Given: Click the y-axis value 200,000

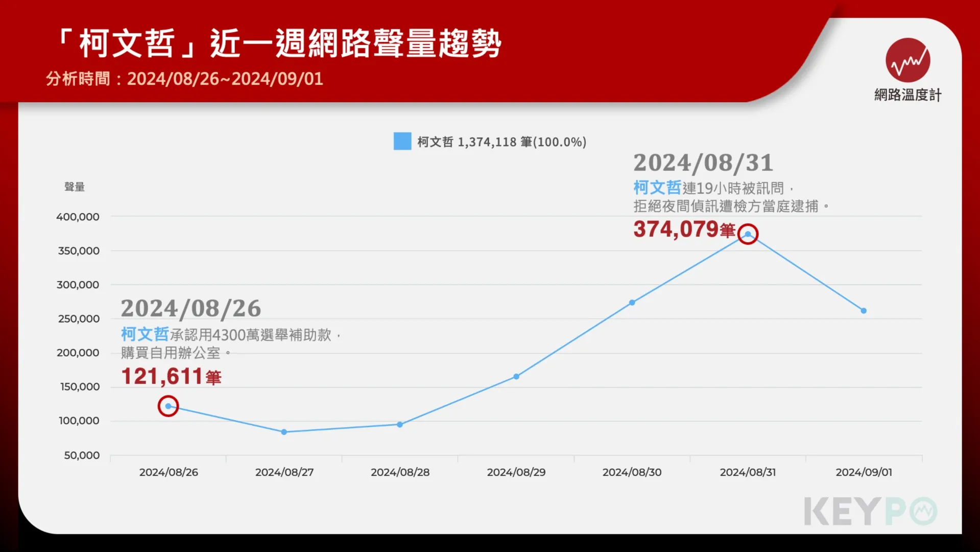Looking at the screenshot, I should [x=78, y=353].
